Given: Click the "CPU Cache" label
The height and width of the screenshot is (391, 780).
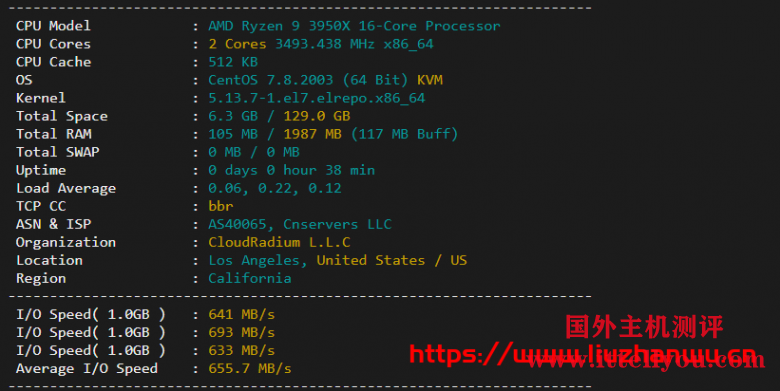Looking at the screenshot, I should point(53,62).
